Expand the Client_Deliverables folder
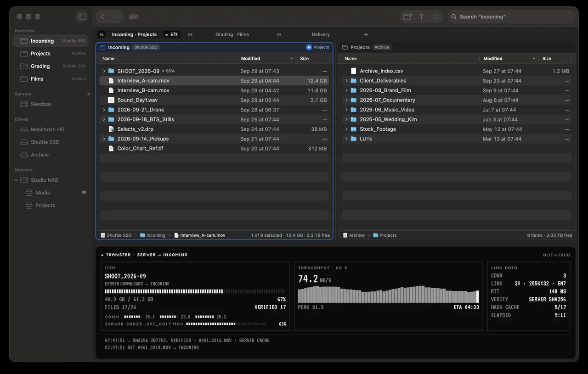The height and width of the screenshot is (374, 588). (346, 81)
